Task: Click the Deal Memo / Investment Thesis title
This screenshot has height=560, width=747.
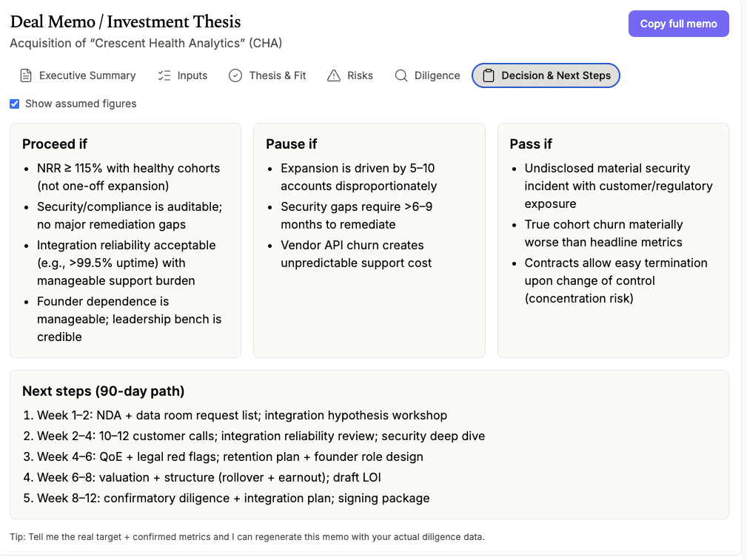Action: pyautogui.click(x=125, y=22)
